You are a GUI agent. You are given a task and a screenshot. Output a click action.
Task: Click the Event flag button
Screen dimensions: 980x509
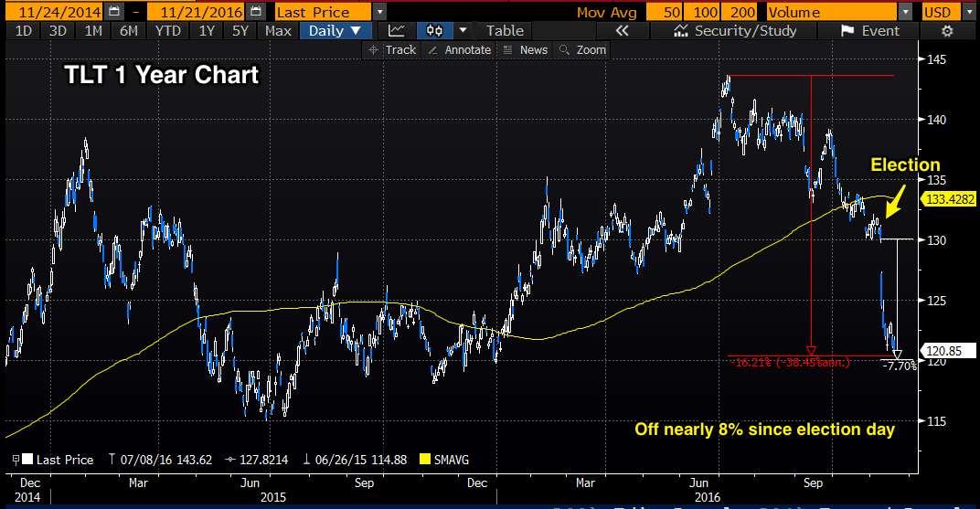pyautogui.click(x=870, y=30)
